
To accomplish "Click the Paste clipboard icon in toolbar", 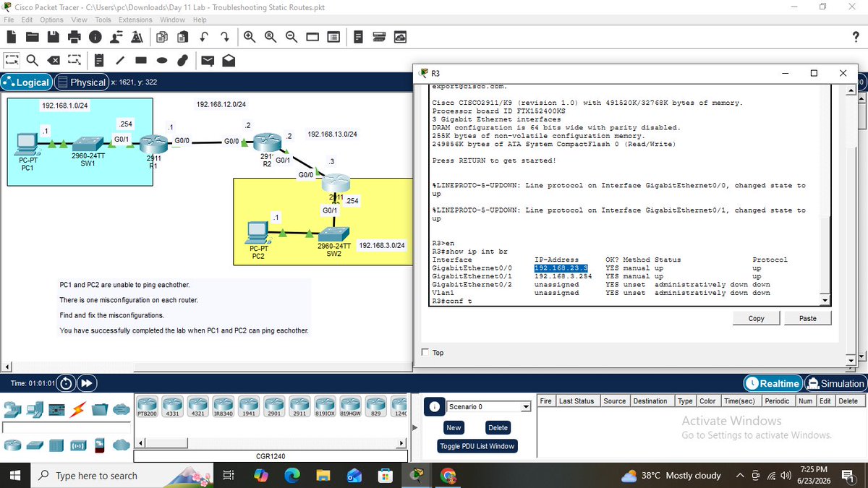I will (x=182, y=36).
